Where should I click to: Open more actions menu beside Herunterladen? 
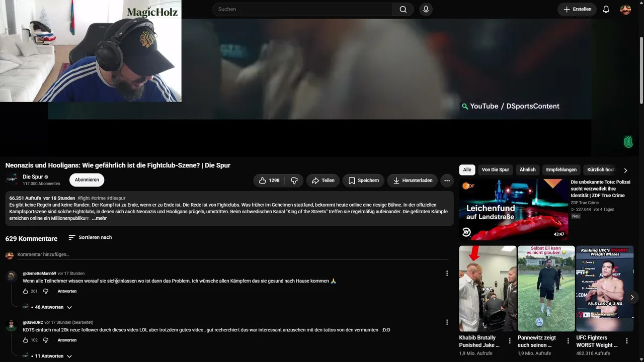[447, 180]
